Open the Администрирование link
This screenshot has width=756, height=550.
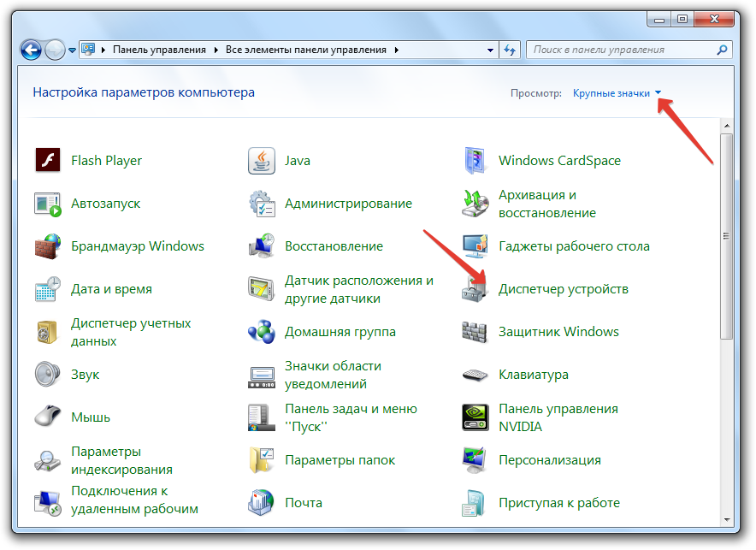coord(348,204)
